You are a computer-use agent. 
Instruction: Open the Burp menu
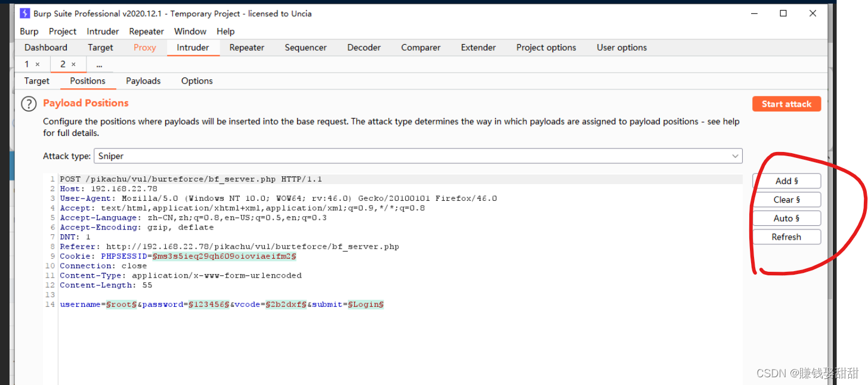coord(29,32)
